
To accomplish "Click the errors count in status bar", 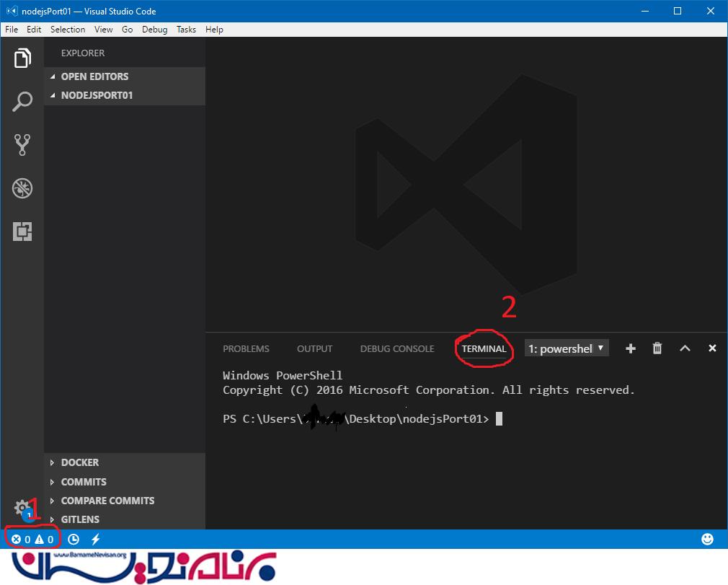I will pyautogui.click(x=21, y=540).
